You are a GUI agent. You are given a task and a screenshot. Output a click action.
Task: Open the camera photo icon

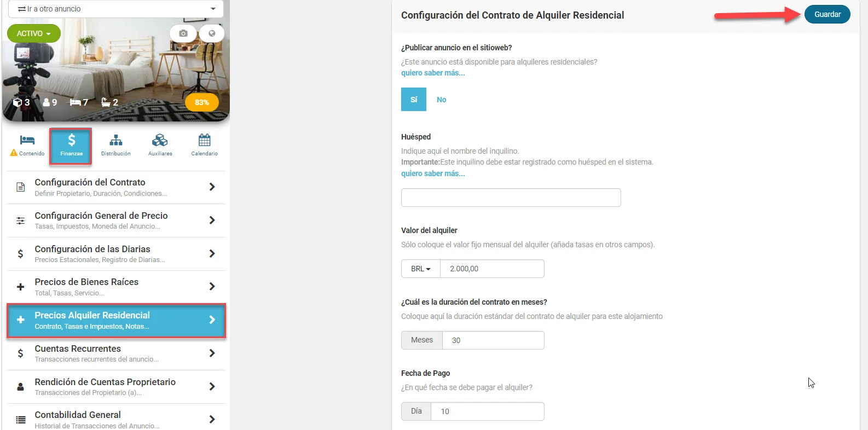[x=183, y=33]
